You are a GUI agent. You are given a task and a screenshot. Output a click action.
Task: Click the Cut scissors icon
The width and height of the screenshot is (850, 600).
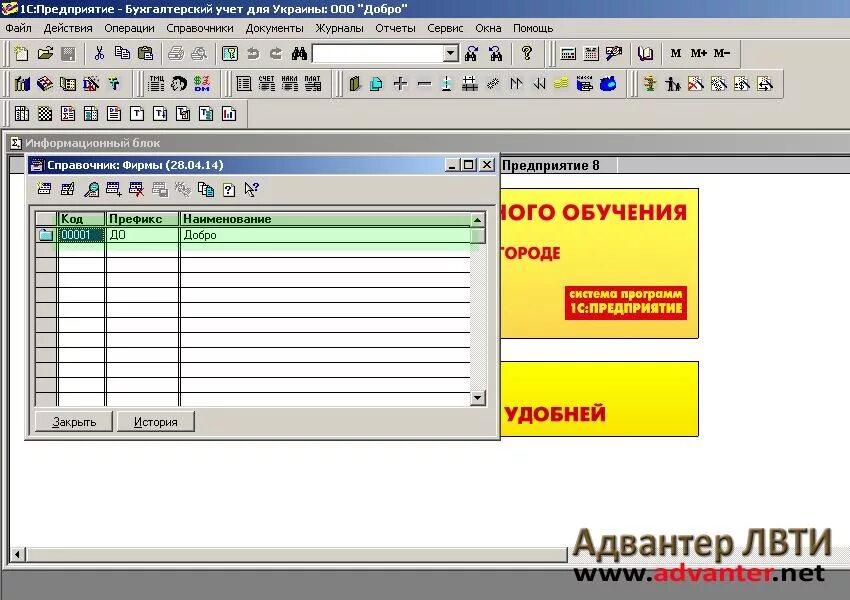click(99, 53)
